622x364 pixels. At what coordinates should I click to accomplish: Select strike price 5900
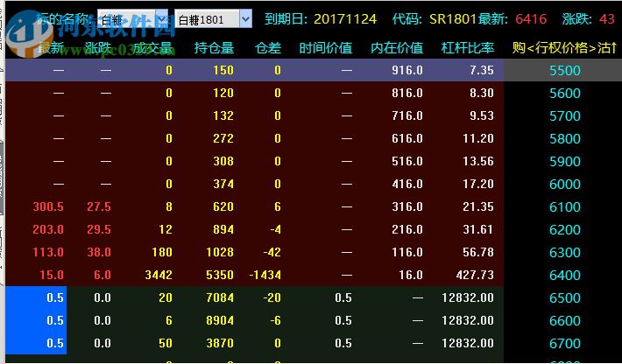pos(565,161)
